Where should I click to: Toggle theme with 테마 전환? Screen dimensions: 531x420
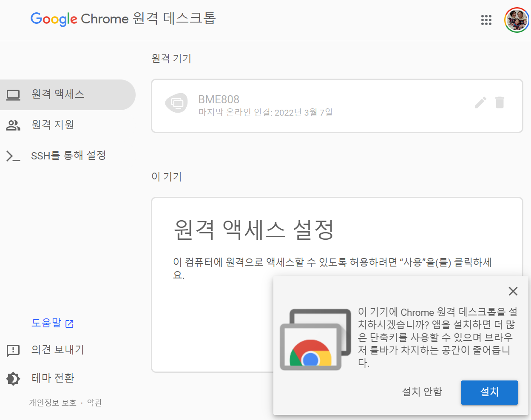tap(53, 378)
